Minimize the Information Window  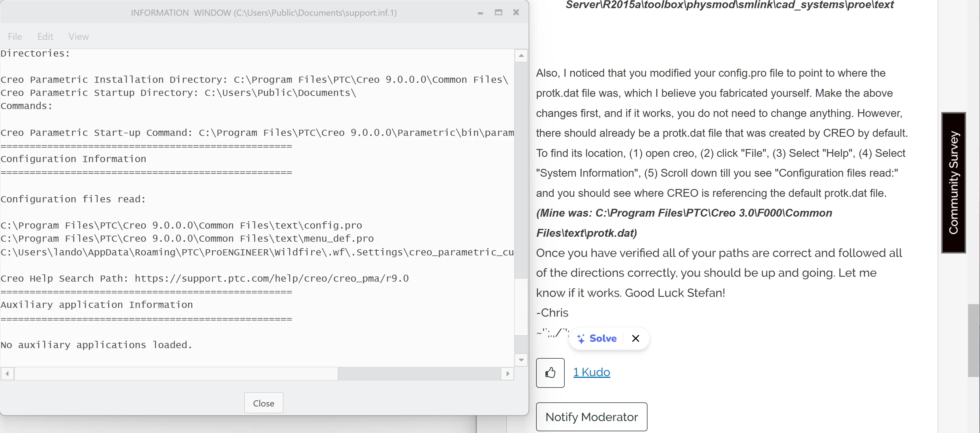coord(480,13)
